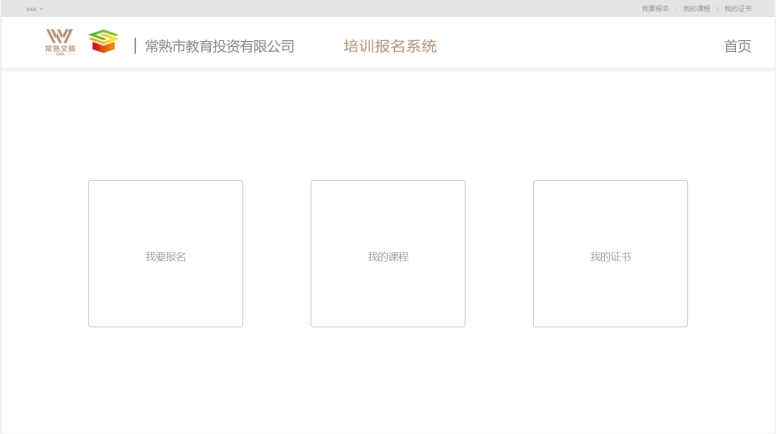This screenshot has width=776, height=434.
Task: Click the xxx username at top-left
Action: [x=31, y=9]
